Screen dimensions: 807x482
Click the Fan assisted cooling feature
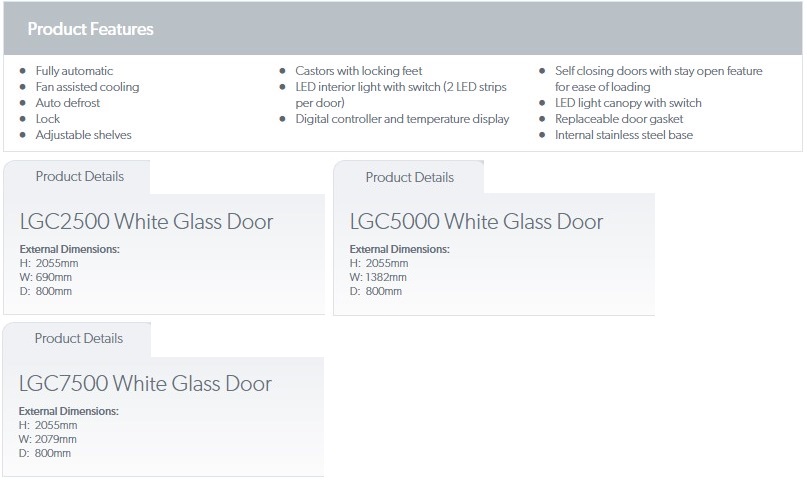point(87,87)
